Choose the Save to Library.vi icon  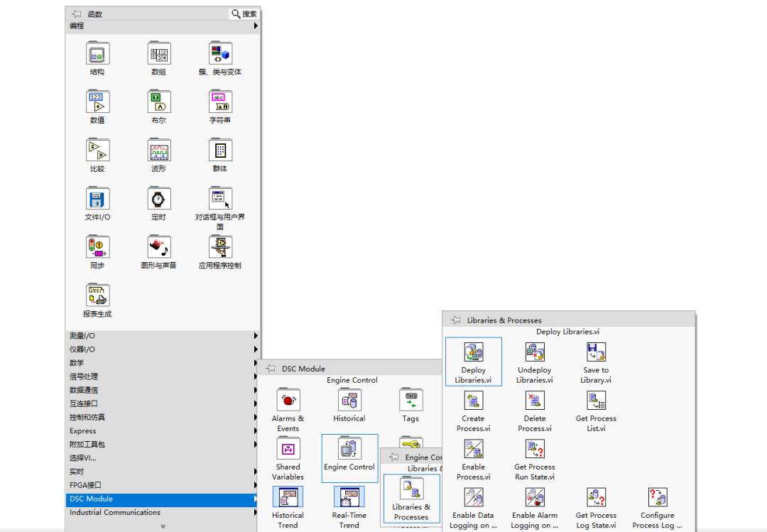click(x=596, y=352)
